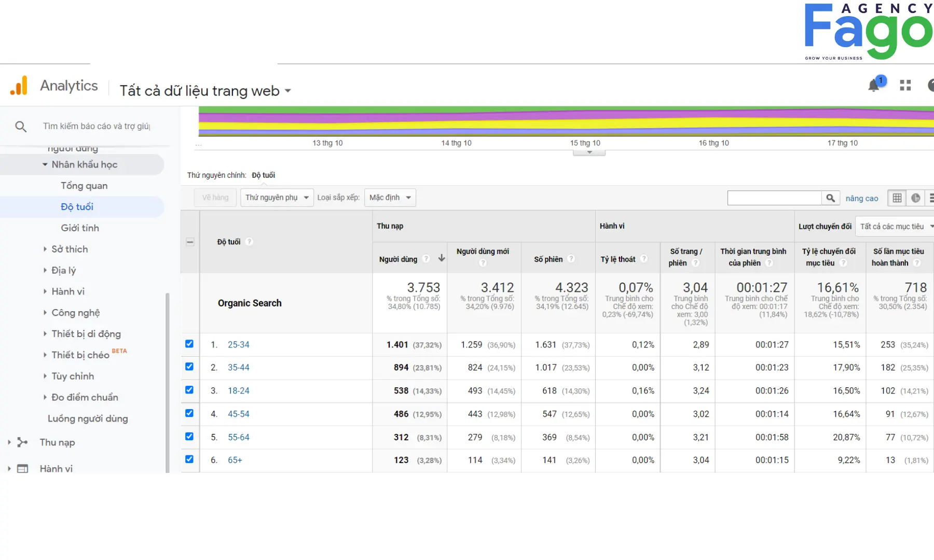The image size is (934, 560).
Task: Switch to data table view icon
Action: (897, 198)
